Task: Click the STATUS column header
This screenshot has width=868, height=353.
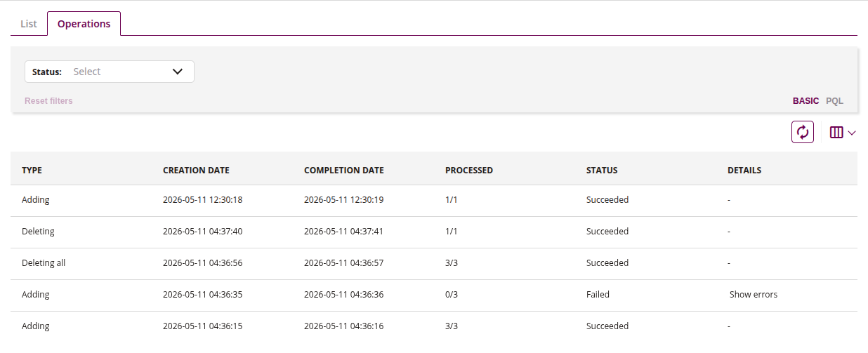Action: [602, 171]
